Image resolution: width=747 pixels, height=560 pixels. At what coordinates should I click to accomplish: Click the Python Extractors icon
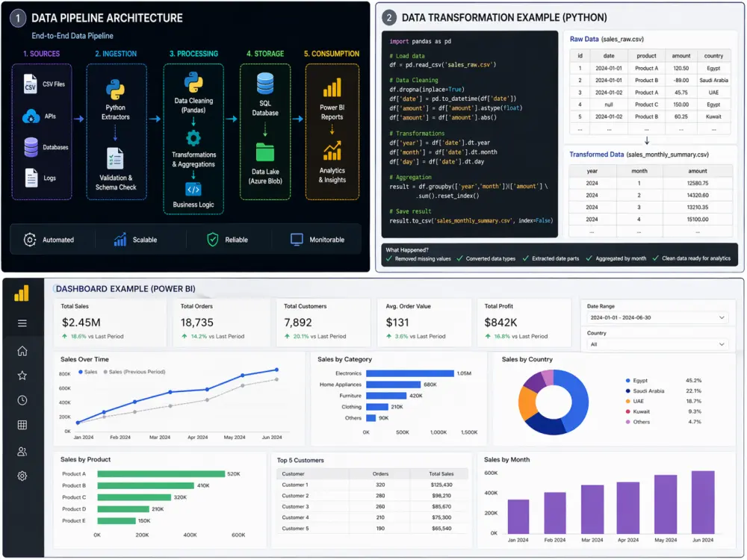point(115,90)
